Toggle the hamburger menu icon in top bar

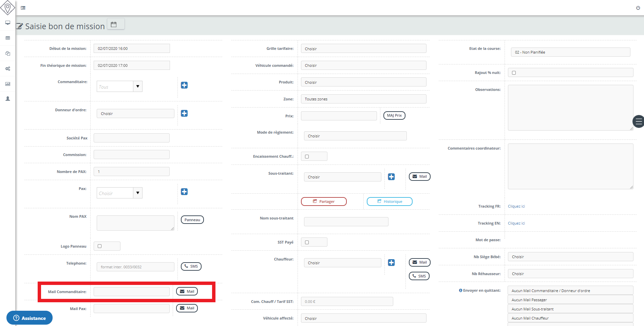pos(23,8)
